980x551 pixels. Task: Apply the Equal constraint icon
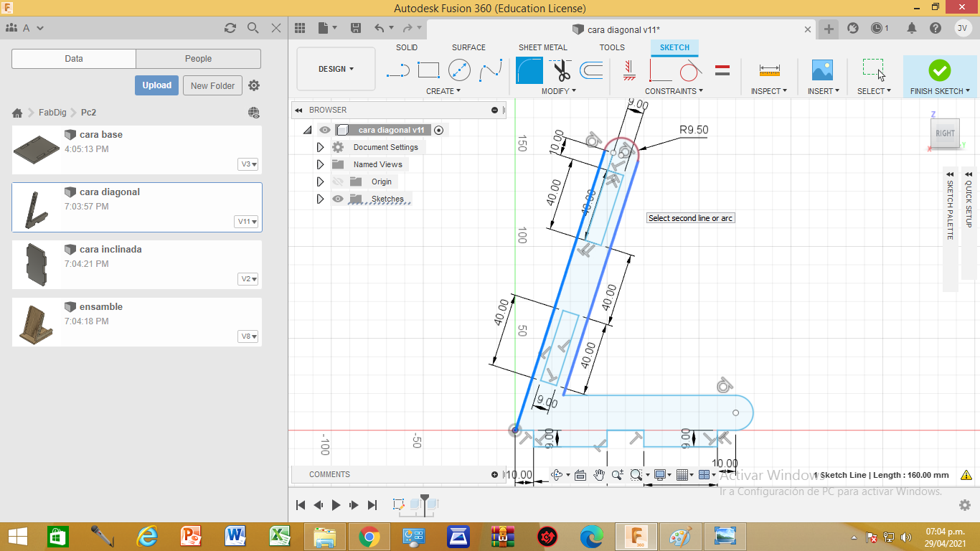722,70
